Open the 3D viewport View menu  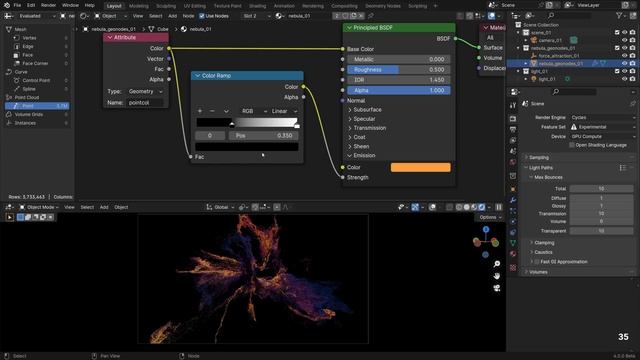click(x=69, y=207)
